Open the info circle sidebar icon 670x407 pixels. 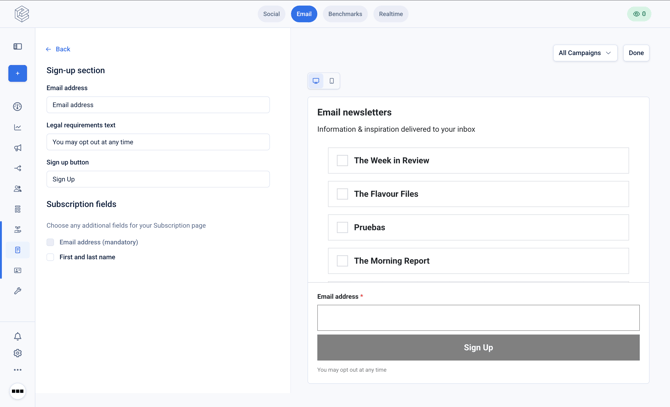click(x=18, y=107)
